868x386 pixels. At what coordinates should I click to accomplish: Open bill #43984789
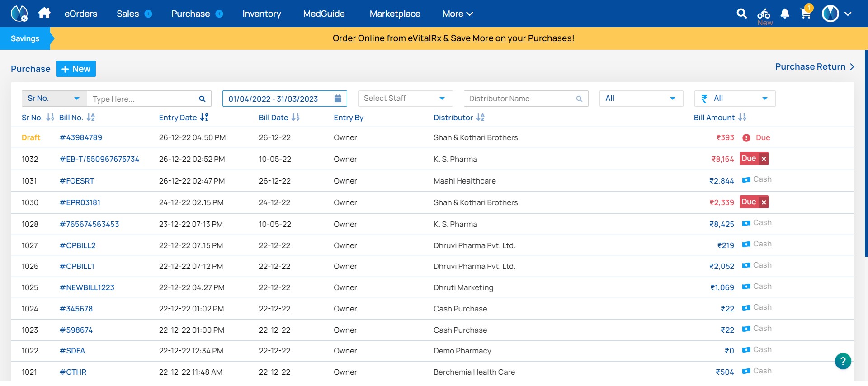click(81, 137)
